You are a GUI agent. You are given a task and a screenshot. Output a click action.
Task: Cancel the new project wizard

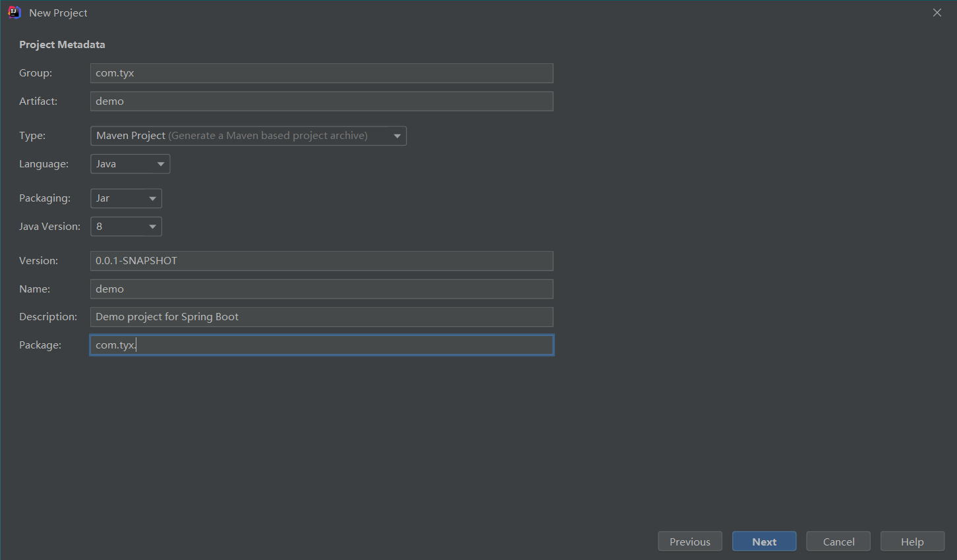click(x=838, y=542)
